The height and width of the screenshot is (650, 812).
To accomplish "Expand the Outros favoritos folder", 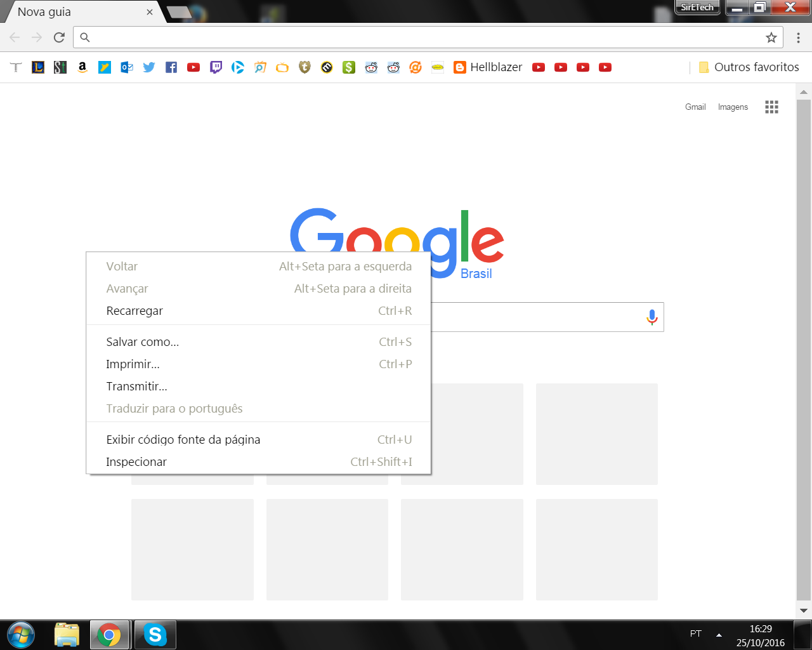I will tap(749, 67).
